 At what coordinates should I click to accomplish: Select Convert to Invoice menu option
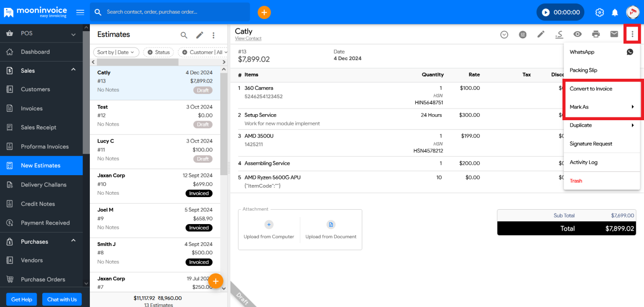(x=591, y=89)
